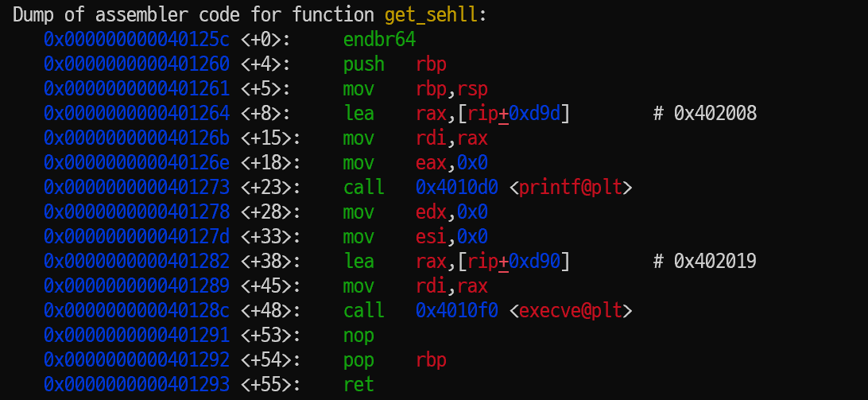This screenshot has height=400, width=868.
Task: Select the ret instruction
Action: coord(358,384)
